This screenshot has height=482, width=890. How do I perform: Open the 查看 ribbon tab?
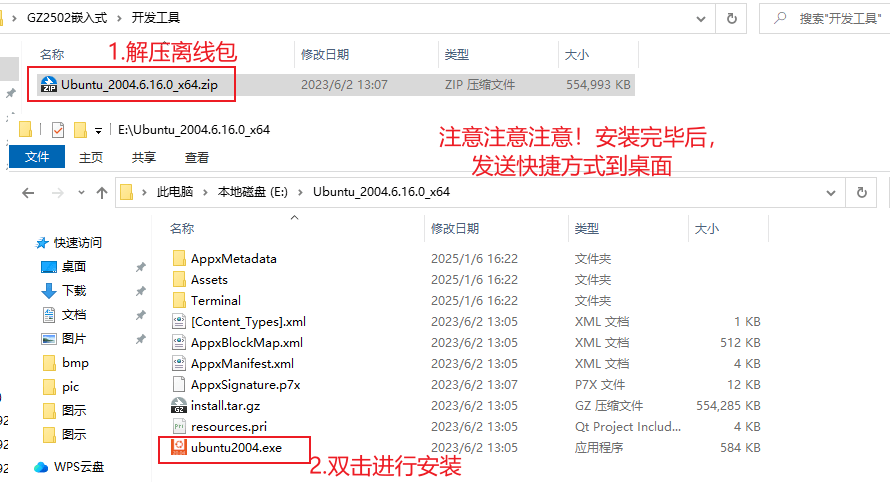coord(197,157)
